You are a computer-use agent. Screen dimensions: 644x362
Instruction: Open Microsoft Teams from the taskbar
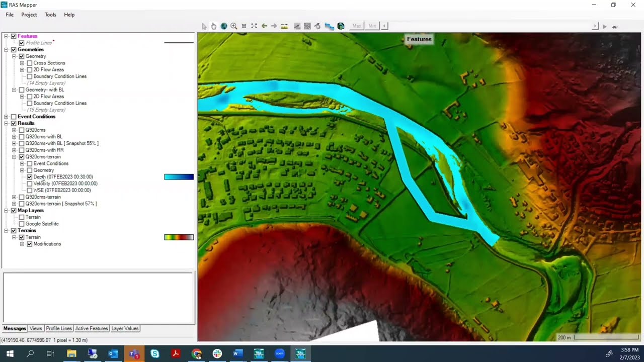[x=134, y=354]
